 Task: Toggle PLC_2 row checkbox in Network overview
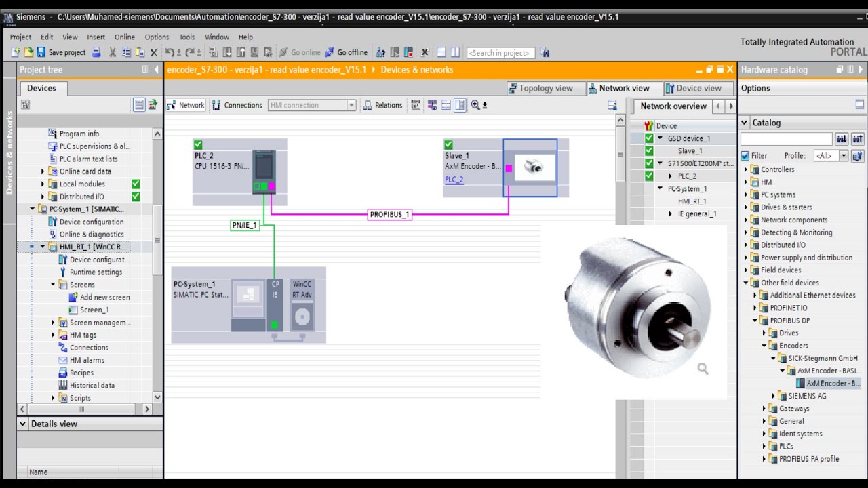(x=649, y=176)
